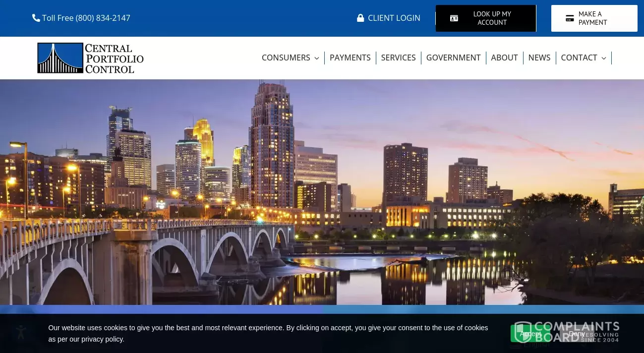Image resolution: width=644 pixels, height=353 pixels.
Task: Select Government in the navigation
Action: (x=453, y=58)
